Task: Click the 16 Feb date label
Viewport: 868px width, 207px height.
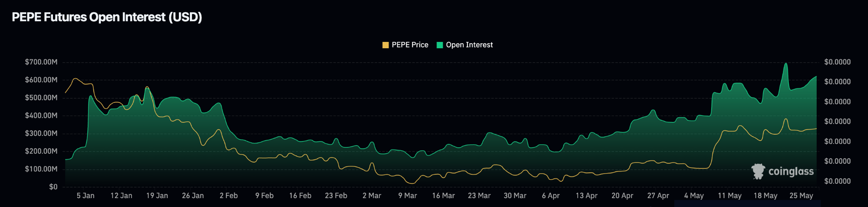Action: 300,196
